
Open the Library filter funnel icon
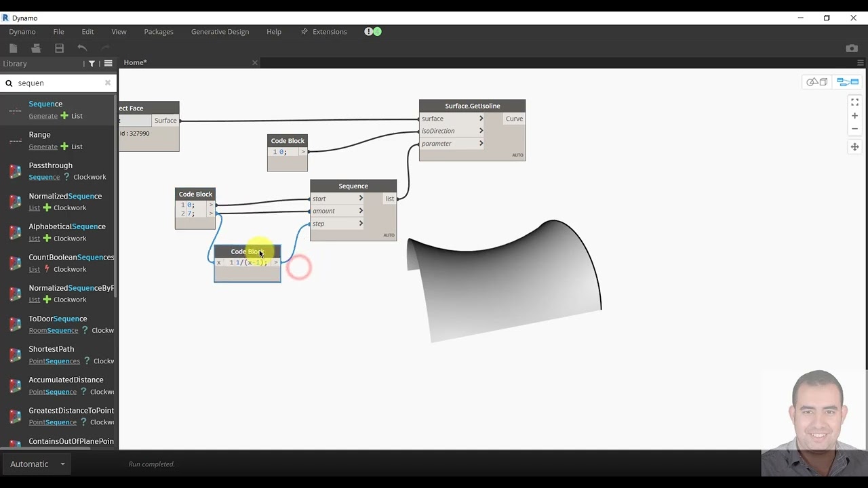pos(92,64)
